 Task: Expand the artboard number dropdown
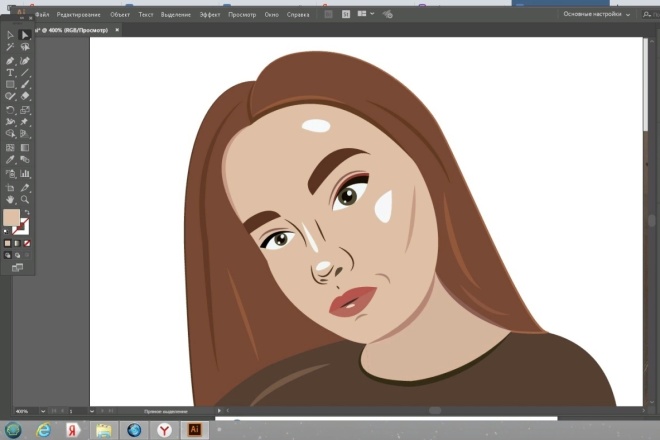[x=92, y=411]
